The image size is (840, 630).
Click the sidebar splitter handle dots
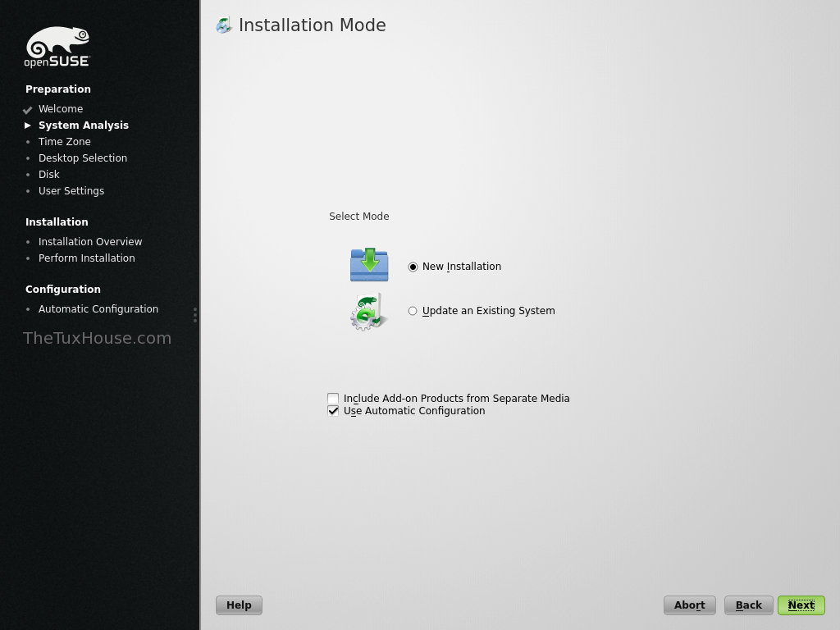coord(195,315)
